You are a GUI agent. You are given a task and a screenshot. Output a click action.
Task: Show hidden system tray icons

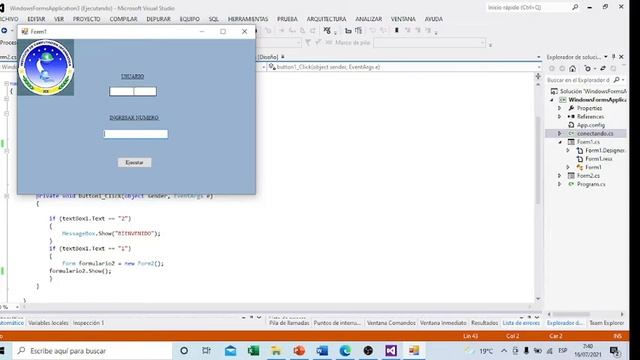click(504, 351)
